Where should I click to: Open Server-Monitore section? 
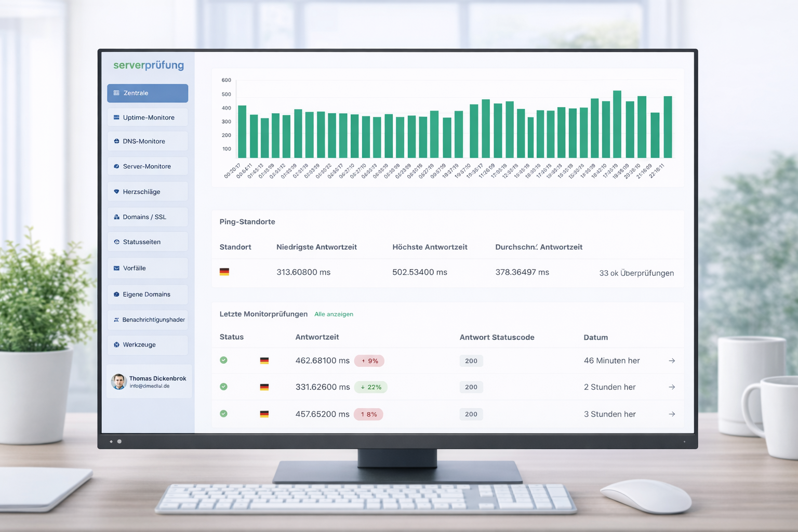click(116, 166)
